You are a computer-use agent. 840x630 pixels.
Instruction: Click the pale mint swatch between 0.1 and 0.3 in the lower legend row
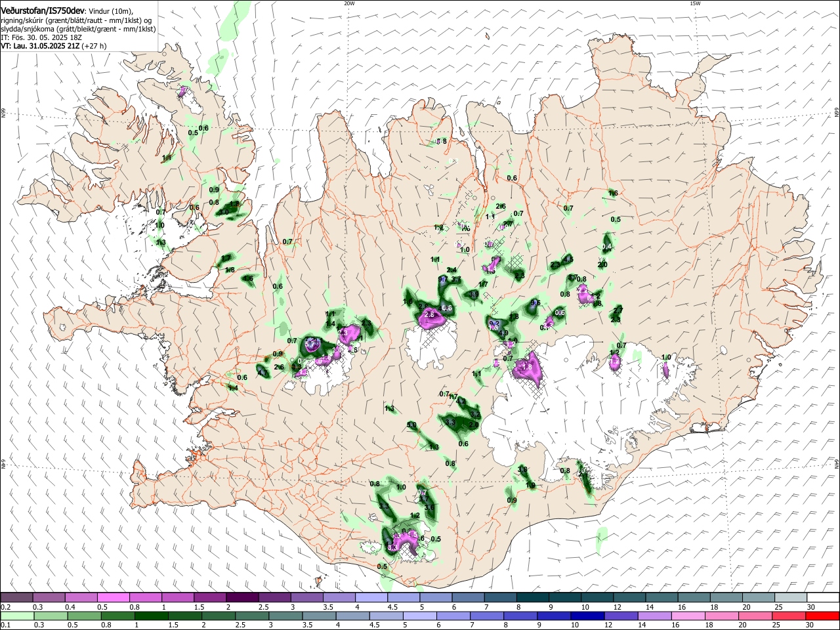16,616
